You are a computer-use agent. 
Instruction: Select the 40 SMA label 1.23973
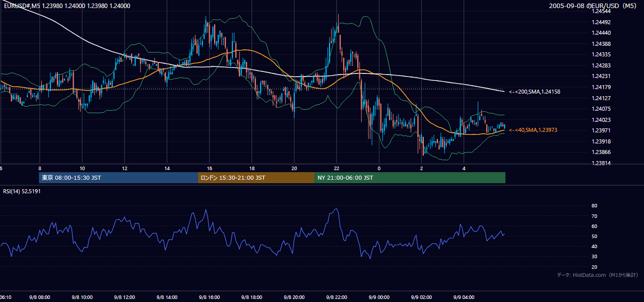[533, 130]
